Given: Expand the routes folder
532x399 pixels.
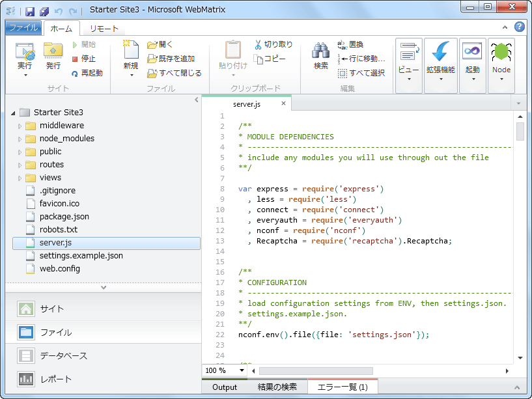Looking at the screenshot, I should pos(20,165).
